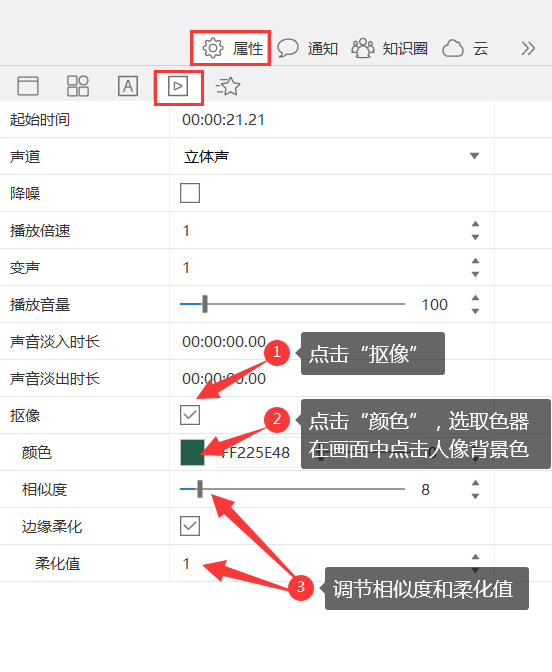Click the 边缘柔化 label

pos(52,526)
